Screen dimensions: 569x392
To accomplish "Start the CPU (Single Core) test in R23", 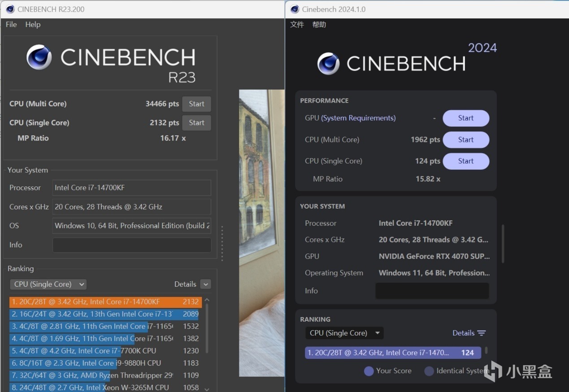I will (196, 123).
